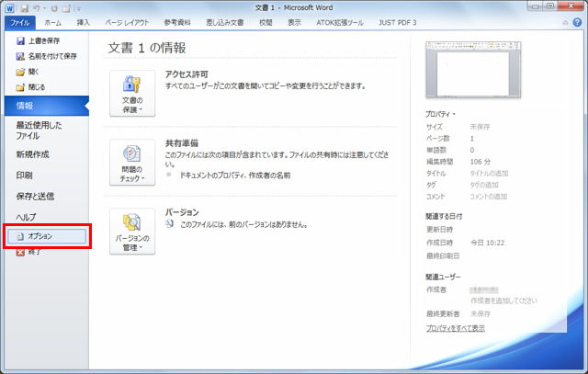The height and width of the screenshot is (374, 588).
Task: Click the Redo icon in Quick Access Toolbar
Action: pyautogui.click(x=54, y=8)
